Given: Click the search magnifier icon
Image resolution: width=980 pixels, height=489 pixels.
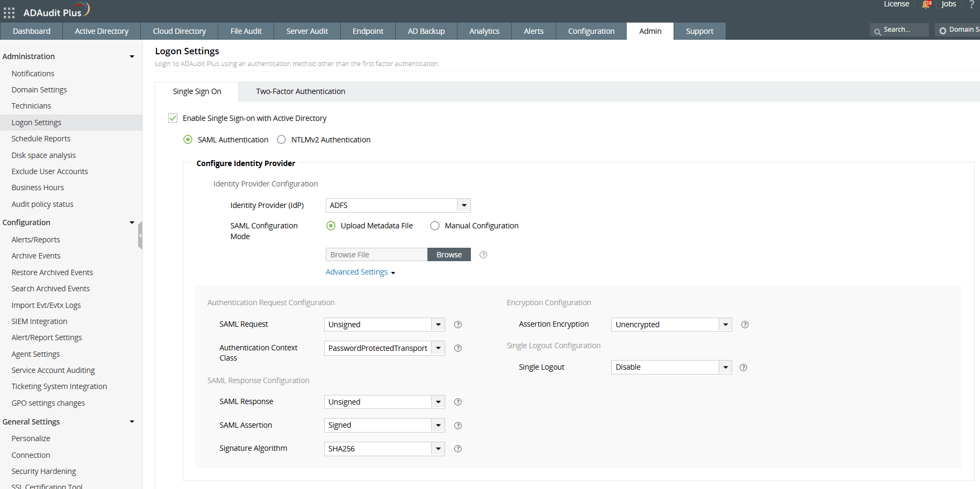Looking at the screenshot, I should point(877,30).
